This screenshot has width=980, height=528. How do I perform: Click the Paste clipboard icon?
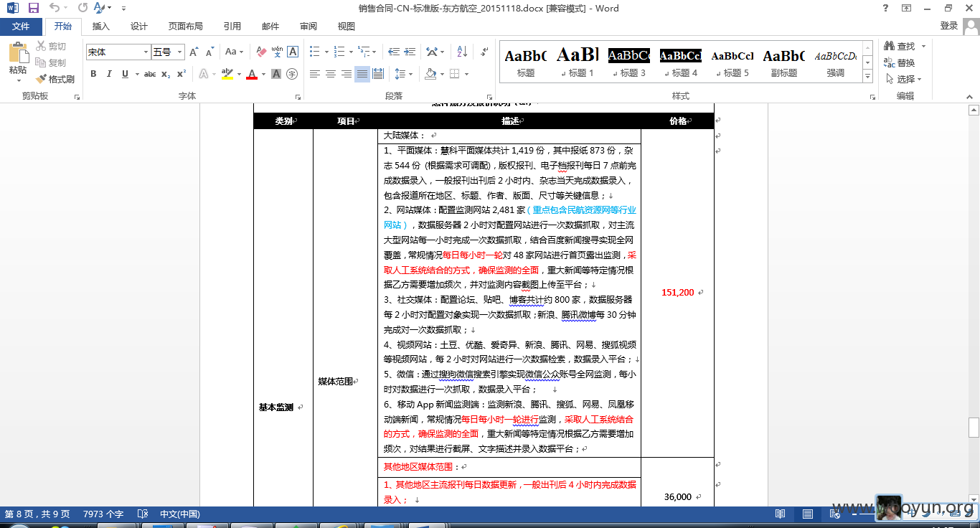point(18,53)
